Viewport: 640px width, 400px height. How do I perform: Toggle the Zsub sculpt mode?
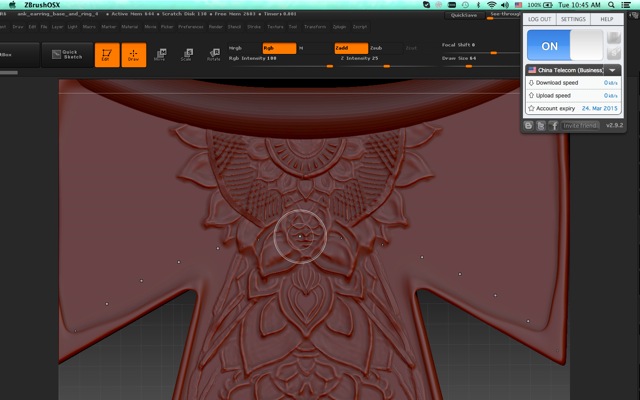click(x=385, y=48)
